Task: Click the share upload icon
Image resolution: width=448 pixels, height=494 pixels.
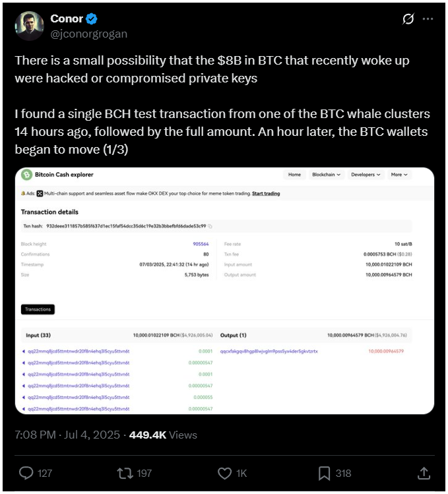Action: click(x=424, y=473)
